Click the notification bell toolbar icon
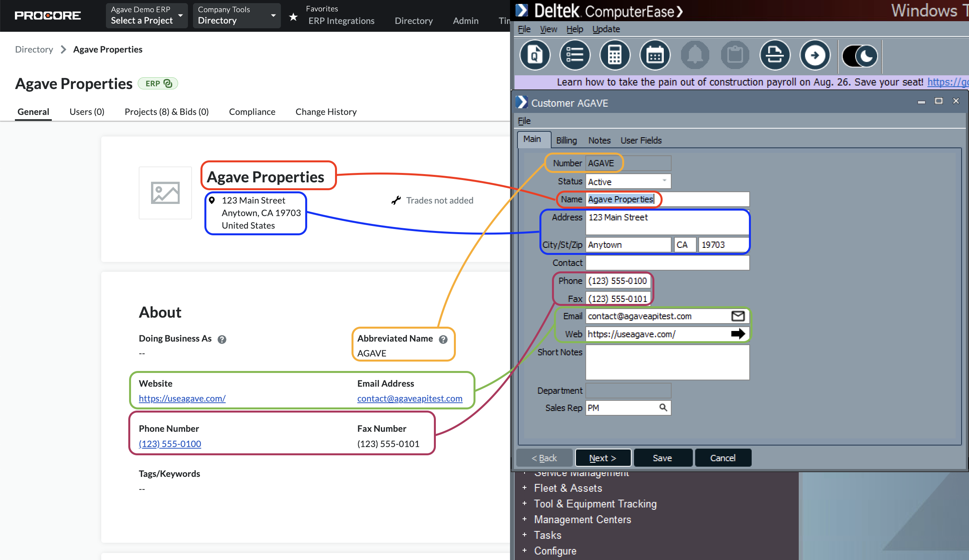969x560 pixels. coord(695,55)
